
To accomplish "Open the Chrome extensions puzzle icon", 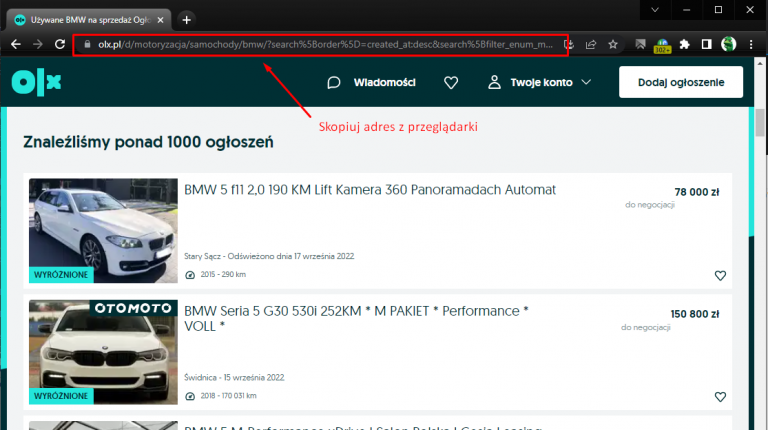I will click(684, 44).
